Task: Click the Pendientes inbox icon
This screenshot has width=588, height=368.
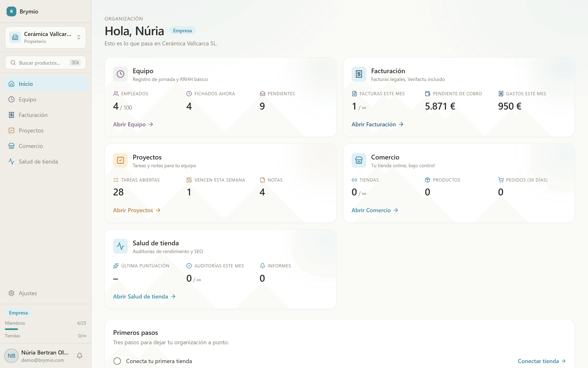Action: pos(262,94)
